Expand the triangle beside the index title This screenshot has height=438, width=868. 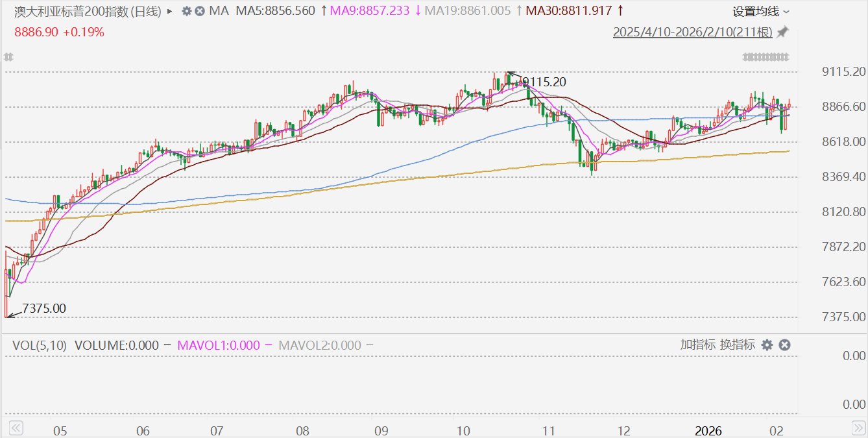point(170,11)
